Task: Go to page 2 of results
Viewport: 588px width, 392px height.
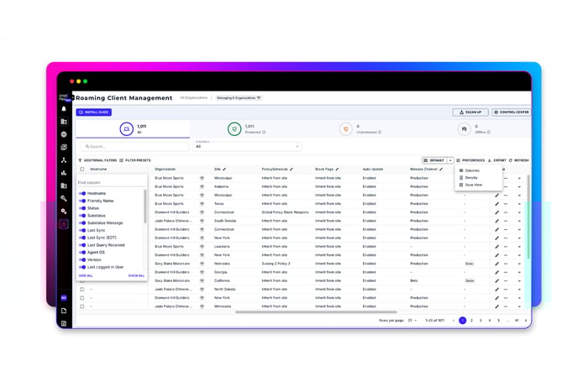Action: pyautogui.click(x=471, y=321)
